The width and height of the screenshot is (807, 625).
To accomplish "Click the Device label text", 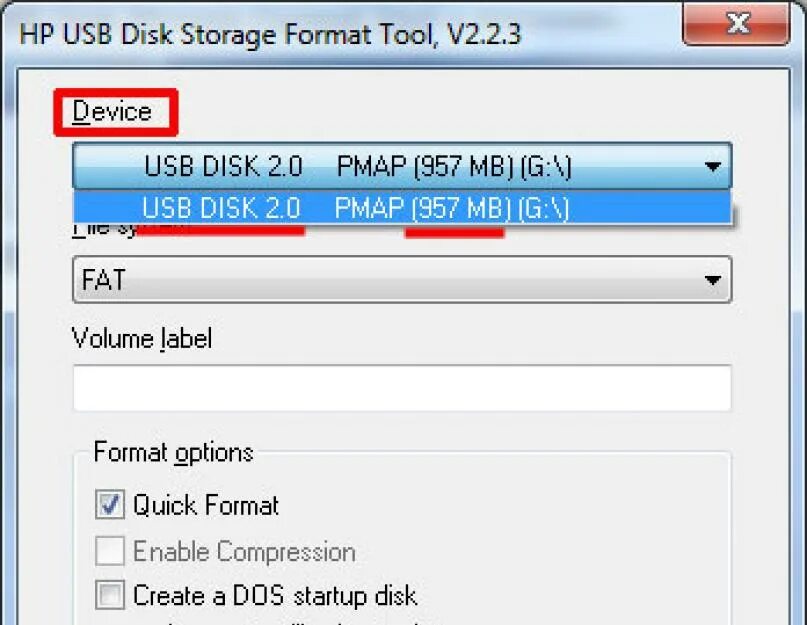I will click(x=112, y=112).
